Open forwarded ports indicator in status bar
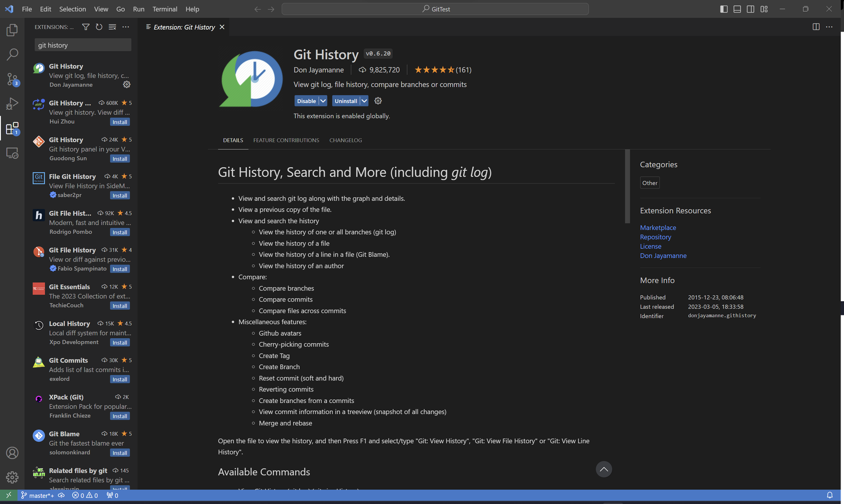844x504 pixels. [x=112, y=495]
